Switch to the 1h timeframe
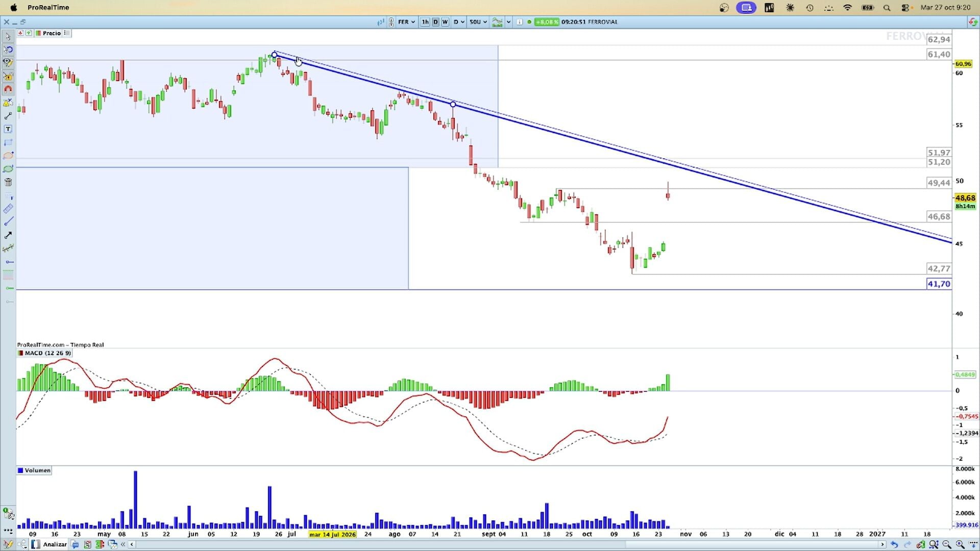 (425, 22)
